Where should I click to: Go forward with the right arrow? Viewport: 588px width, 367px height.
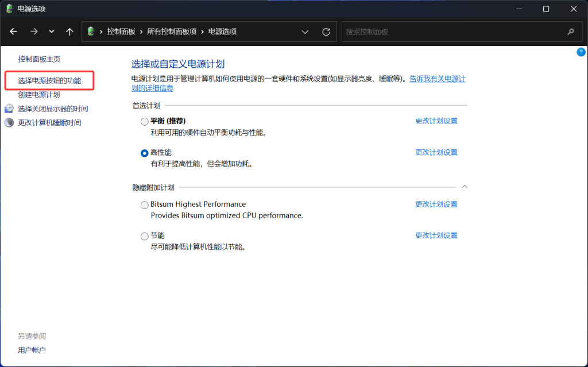(34, 32)
